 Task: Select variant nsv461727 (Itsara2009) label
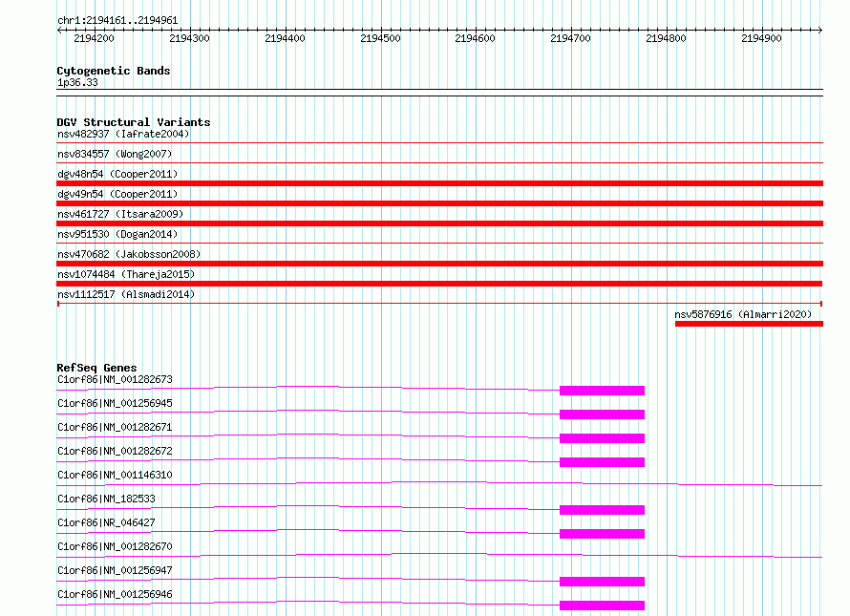[x=120, y=214]
